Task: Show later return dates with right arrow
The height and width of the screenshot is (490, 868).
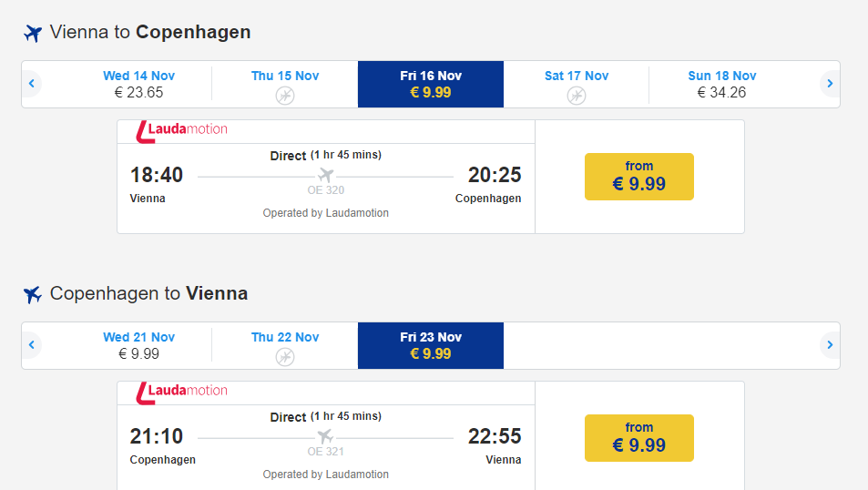Action: [x=829, y=345]
